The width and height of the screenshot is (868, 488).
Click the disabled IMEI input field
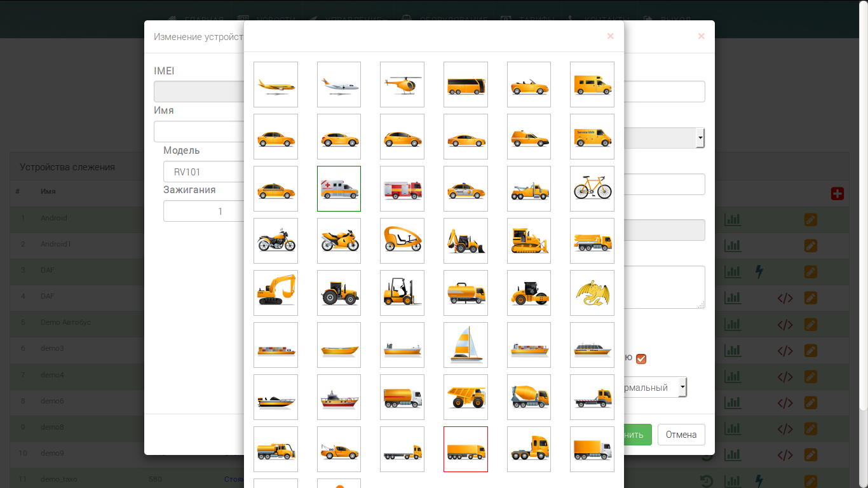point(199,91)
